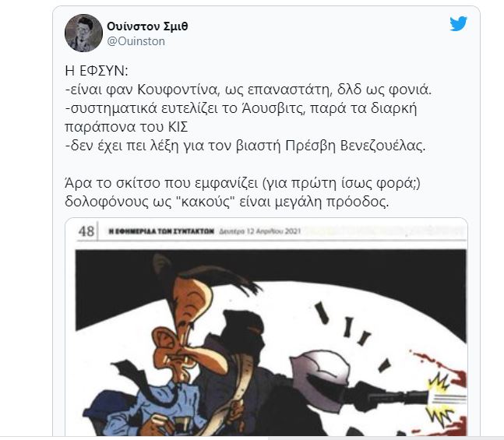Click the line about Πρέσβη Βενεζουέλας
The width and height of the screenshot is (504, 440).
245,146
